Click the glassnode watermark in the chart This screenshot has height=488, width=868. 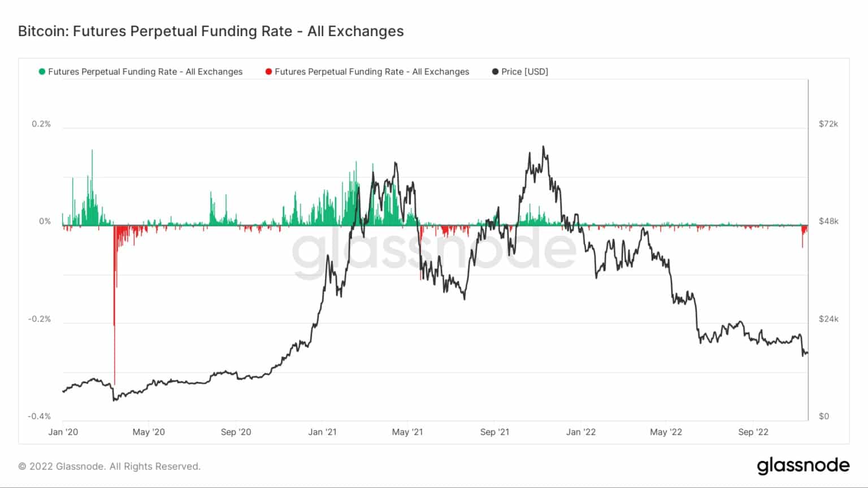coord(434,250)
